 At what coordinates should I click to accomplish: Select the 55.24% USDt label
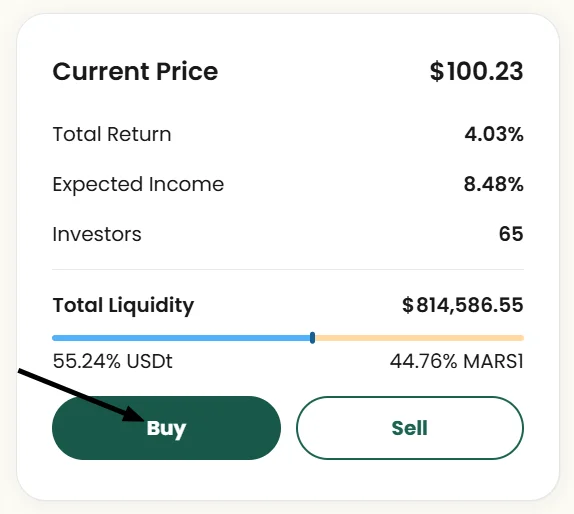point(112,361)
